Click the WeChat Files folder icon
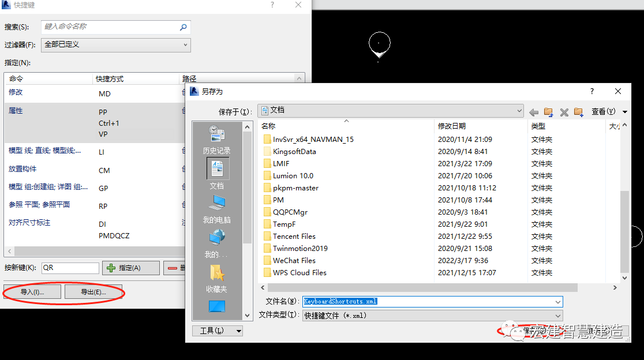 tap(267, 261)
